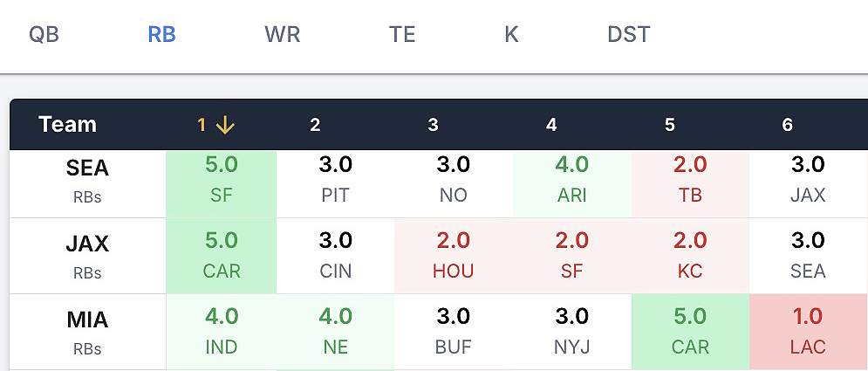
Task: Click the MIA RBs team row label
Action: point(87,332)
